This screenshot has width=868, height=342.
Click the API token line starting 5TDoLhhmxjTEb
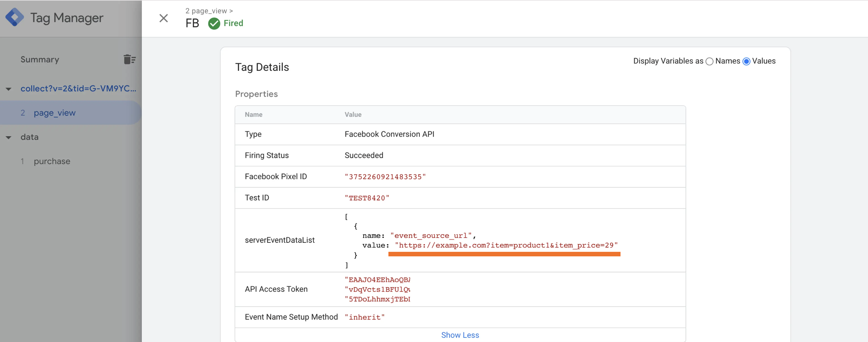tap(377, 299)
